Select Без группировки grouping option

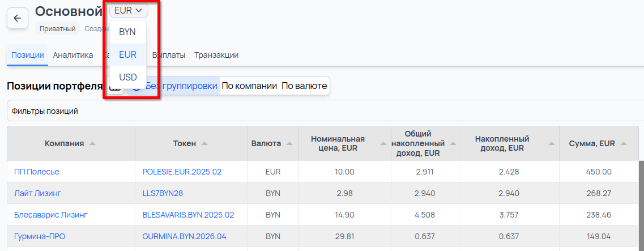click(x=181, y=86)
